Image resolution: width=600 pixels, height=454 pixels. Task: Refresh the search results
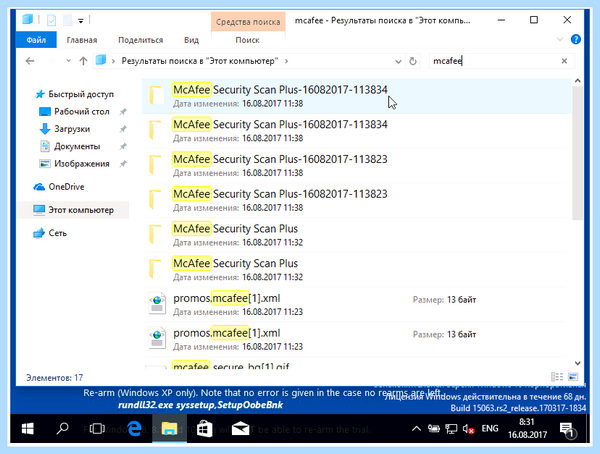point(412,61)
